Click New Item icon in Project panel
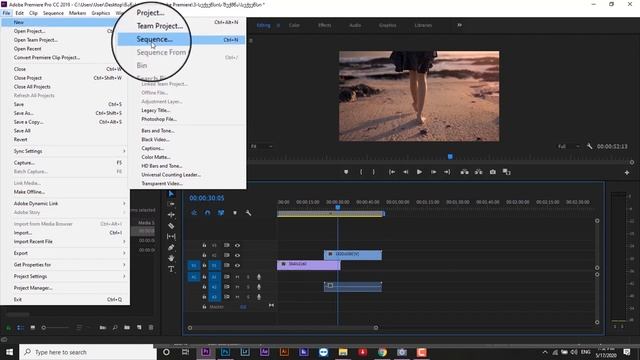This screenshot has width=640, height=360. 139,327
